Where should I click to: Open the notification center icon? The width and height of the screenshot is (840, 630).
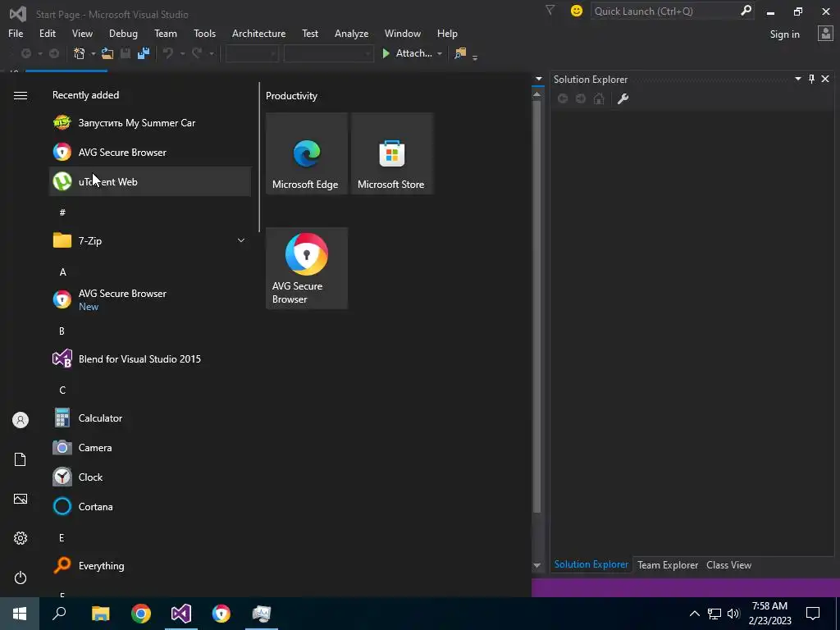pyautogui.click(x=813, y=614)
